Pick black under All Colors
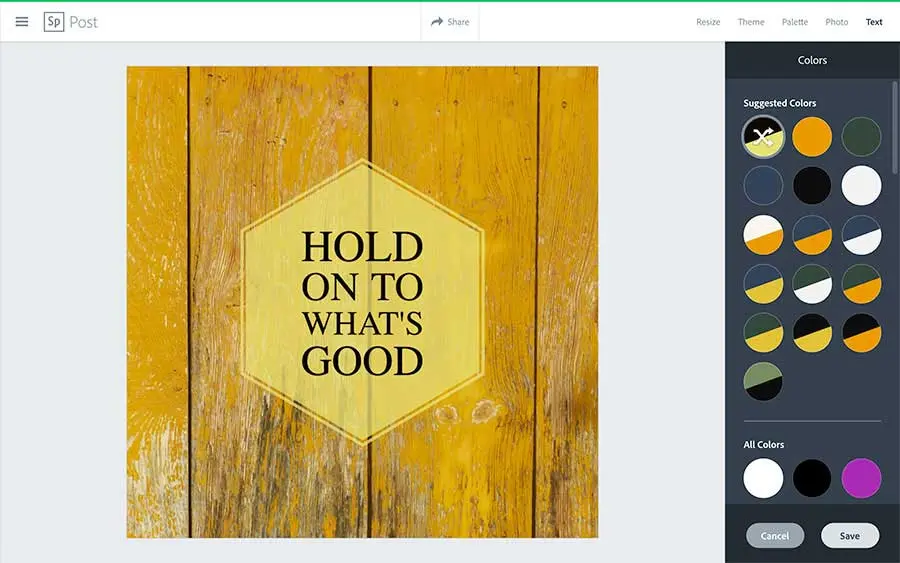Image resolution: width=900 pixels, height=563 pixels. [x=812, y=477]
